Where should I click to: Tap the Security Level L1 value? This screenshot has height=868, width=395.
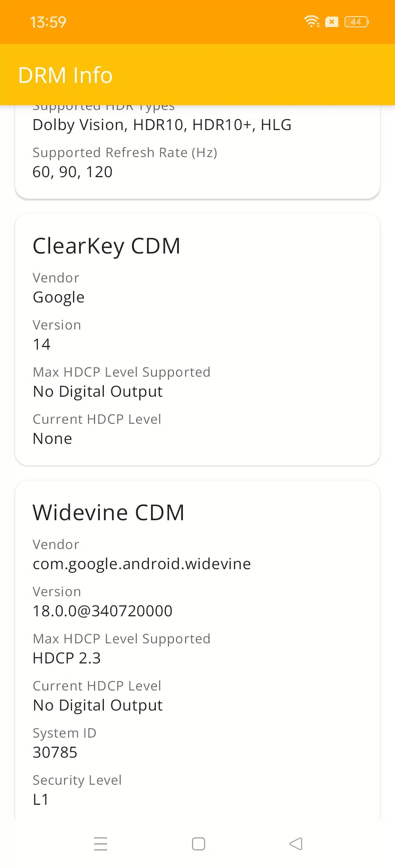(x=41, y=799)
